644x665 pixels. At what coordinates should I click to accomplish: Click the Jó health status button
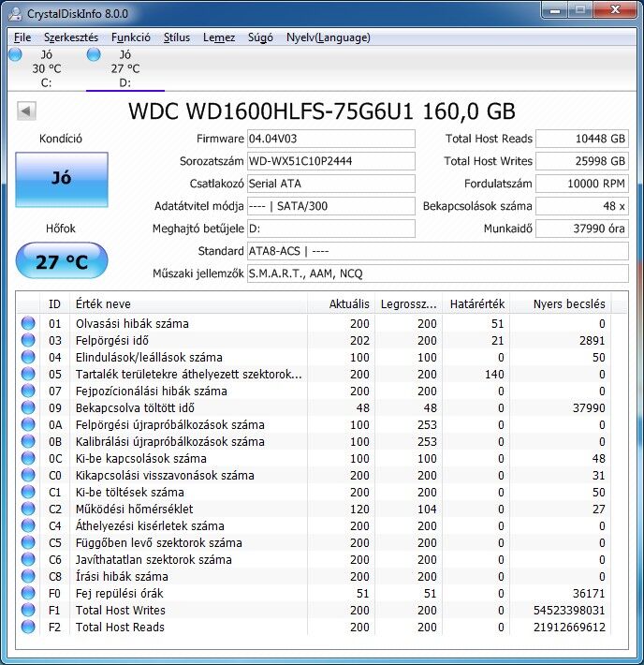pos(62,180)
